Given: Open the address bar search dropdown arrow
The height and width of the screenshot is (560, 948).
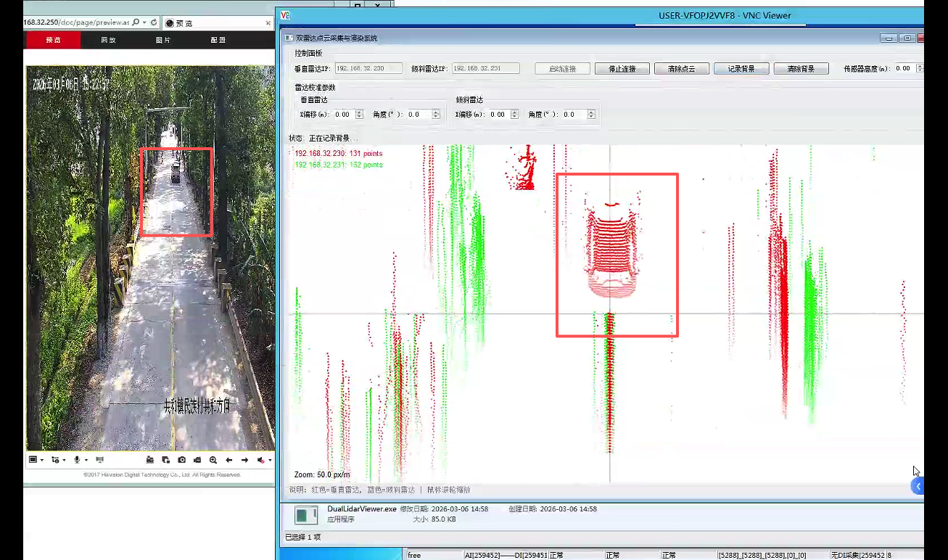Looking at the screenshot, I should tap(144, 22).
